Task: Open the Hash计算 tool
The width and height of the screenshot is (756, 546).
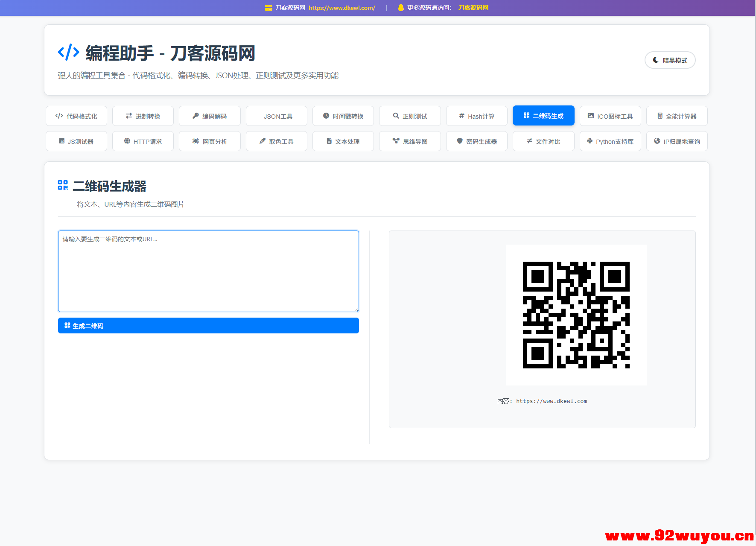Action: point(476,116)
